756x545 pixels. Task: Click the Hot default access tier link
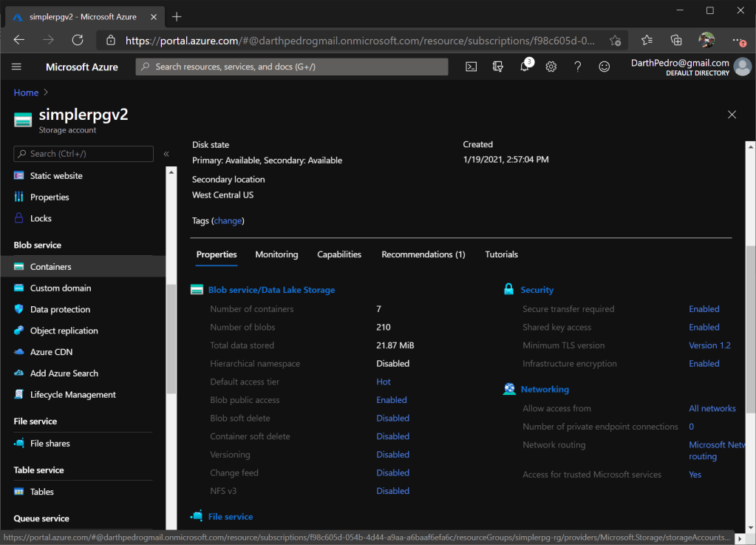click(x=384, y=382)
